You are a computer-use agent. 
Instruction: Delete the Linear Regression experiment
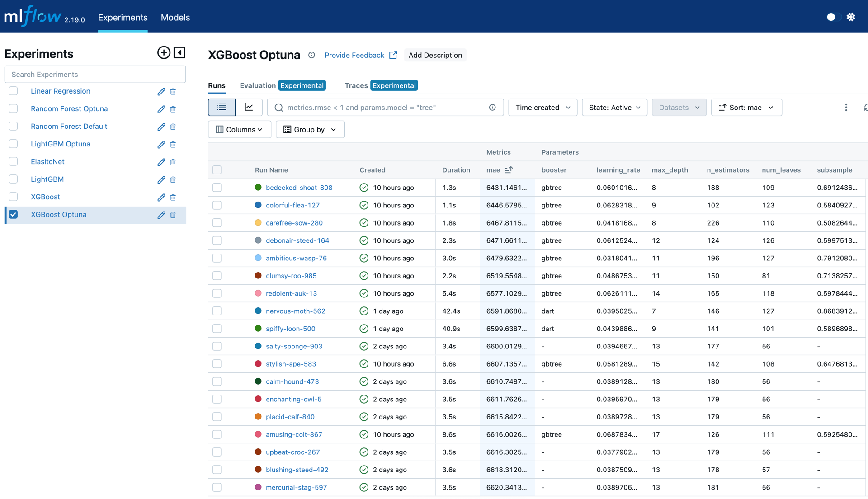click(x=173, y=91)
